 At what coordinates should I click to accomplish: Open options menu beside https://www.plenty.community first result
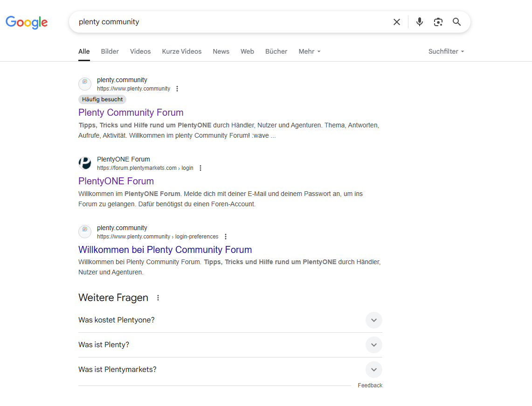177,89
